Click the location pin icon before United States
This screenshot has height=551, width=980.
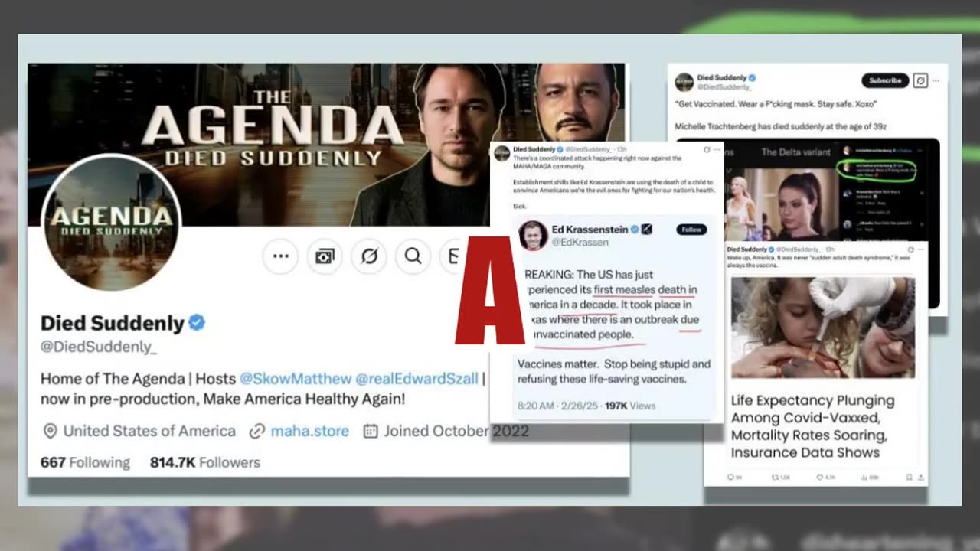click(x=50, y=431)
